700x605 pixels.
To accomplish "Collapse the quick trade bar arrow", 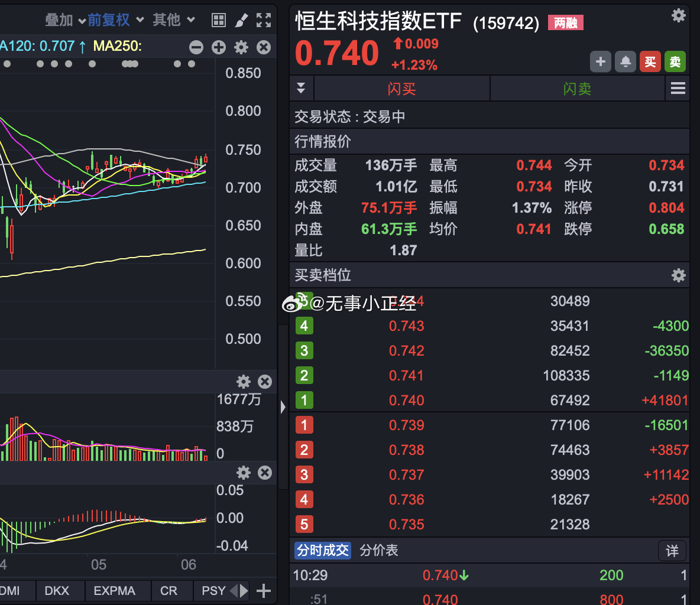I will (x=301, y=88).
